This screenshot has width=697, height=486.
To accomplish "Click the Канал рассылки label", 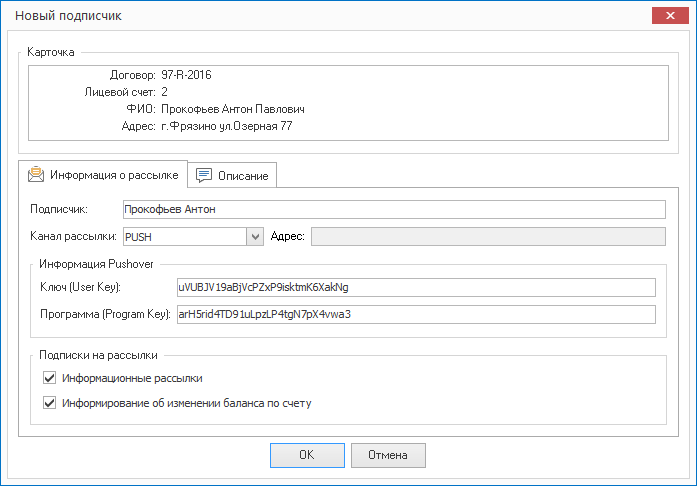I will (73, 236).
